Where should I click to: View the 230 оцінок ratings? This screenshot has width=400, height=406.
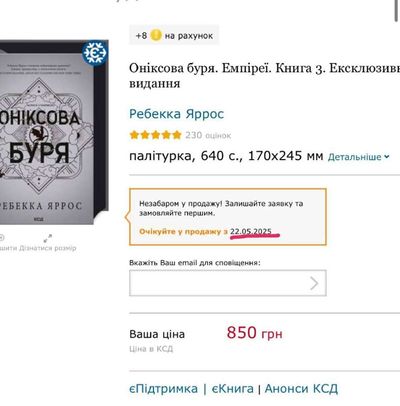click(x=208, y=135)
